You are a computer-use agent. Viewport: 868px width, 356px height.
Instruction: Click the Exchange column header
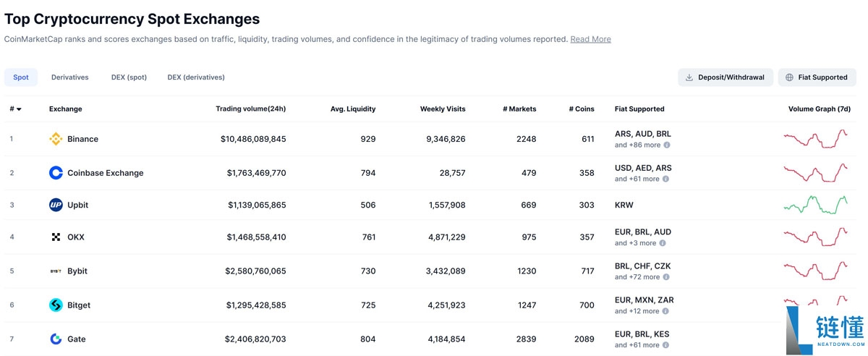(x=66, y=109)
